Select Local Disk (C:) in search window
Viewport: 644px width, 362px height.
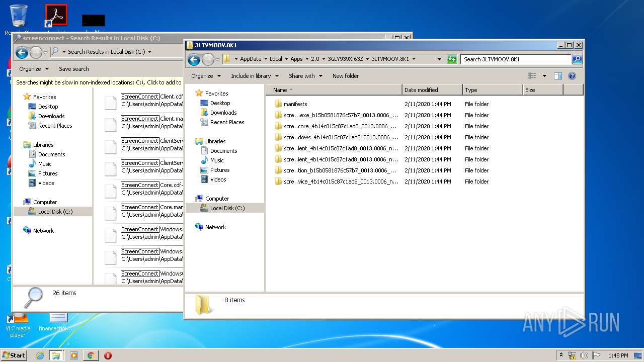[53, 212]
